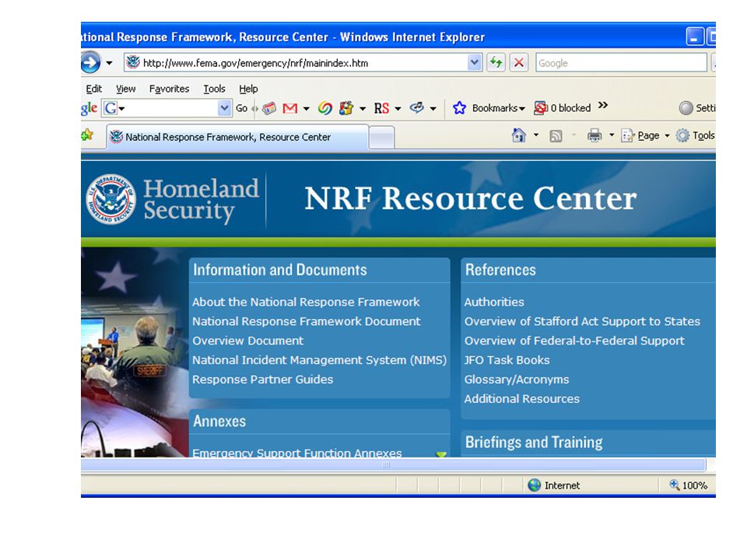Click the Google toolbar search field

click(172, 109)
